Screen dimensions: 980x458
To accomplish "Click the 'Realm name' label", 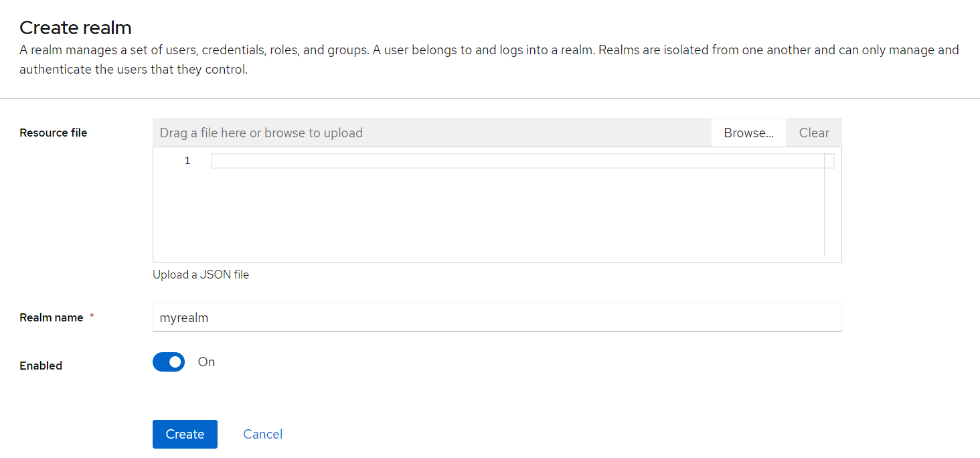I will (x=52, y=317).
